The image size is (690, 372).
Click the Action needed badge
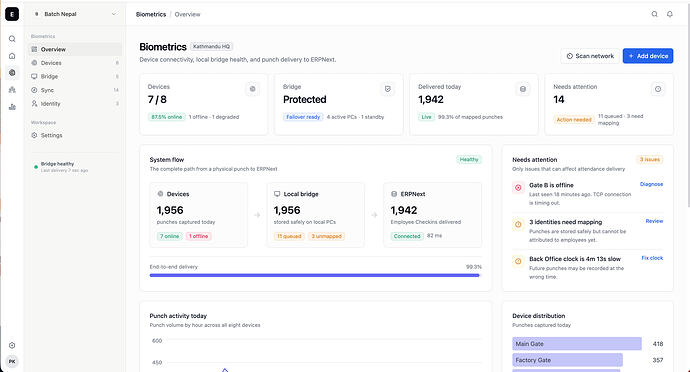[574, 120]
